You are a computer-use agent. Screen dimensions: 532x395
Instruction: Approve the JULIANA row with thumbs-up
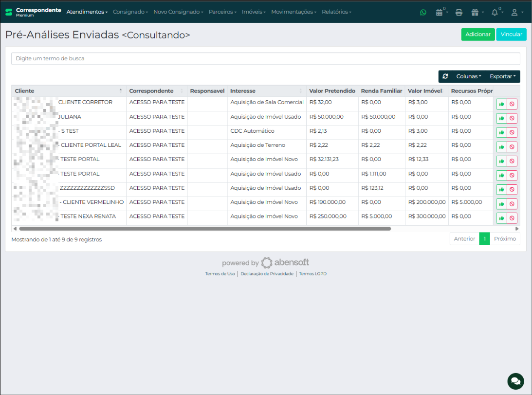(x=501, y=118)
